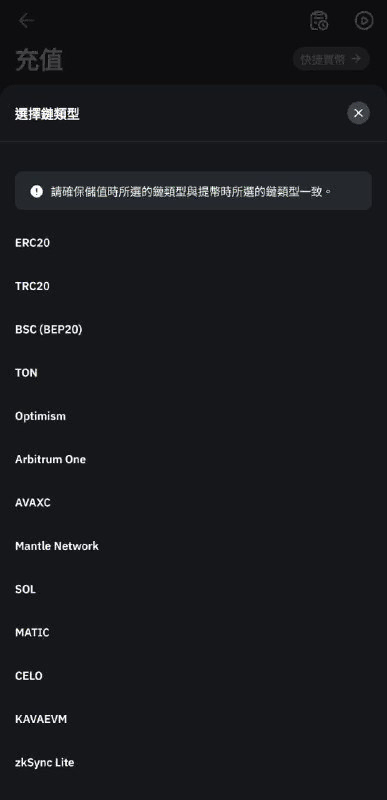Open the deposit history clipboard icon
Viewport: 387px width, 800px height.
tap(319, 20)
